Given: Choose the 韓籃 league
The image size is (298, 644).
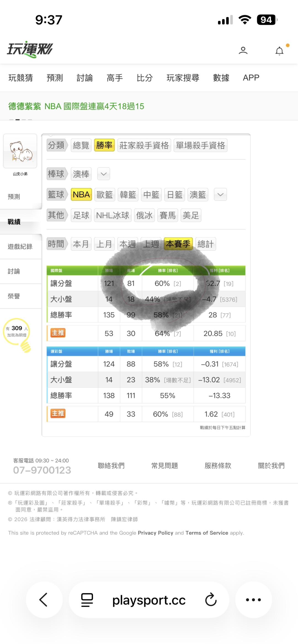Looking at the screenshot, I should [128, 195].
